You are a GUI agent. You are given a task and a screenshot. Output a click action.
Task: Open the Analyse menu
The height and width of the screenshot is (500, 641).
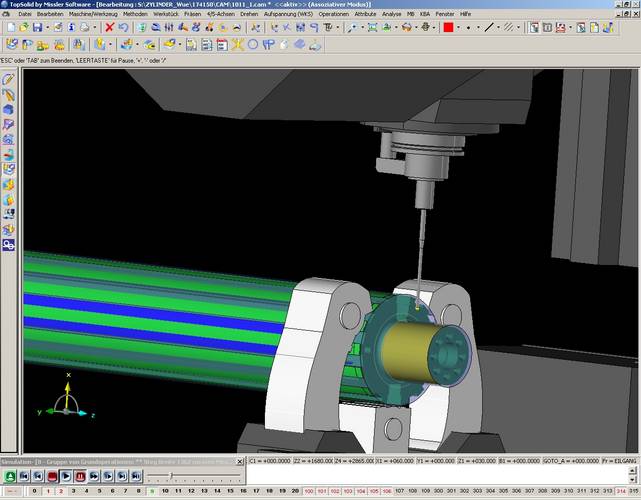[x=392, y=14]
